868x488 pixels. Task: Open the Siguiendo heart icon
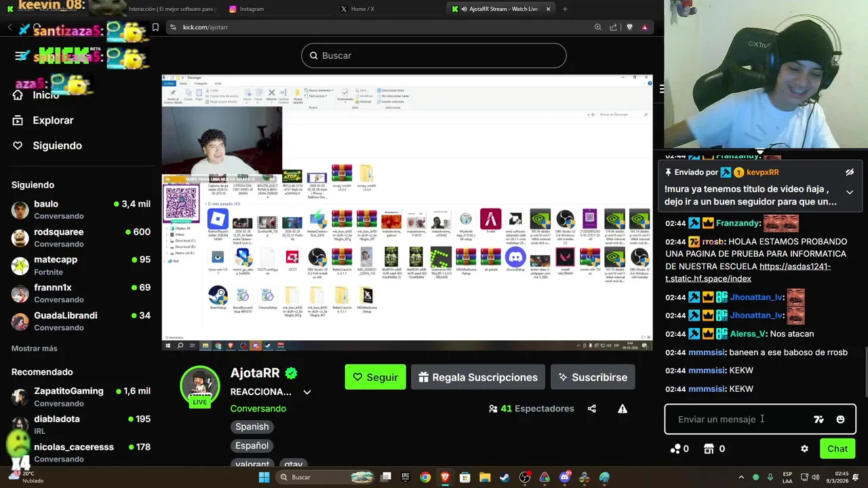tap(18, 146)
